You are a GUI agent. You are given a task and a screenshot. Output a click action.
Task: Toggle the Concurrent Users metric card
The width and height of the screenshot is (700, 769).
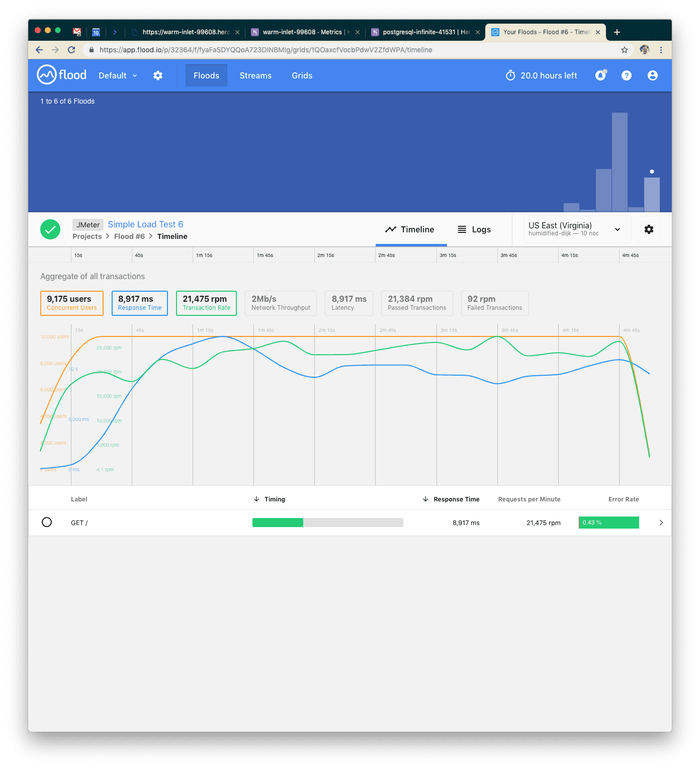coord(72,303)
